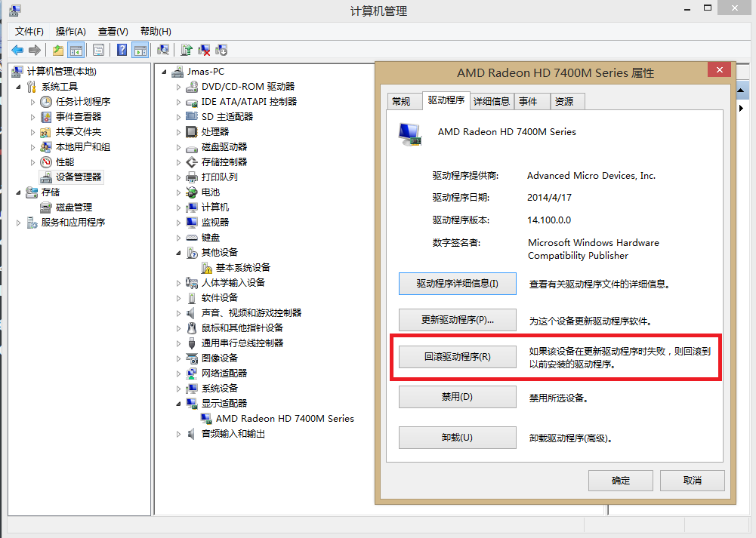
Task: Expand the 处理器 category
Action: 178,132
